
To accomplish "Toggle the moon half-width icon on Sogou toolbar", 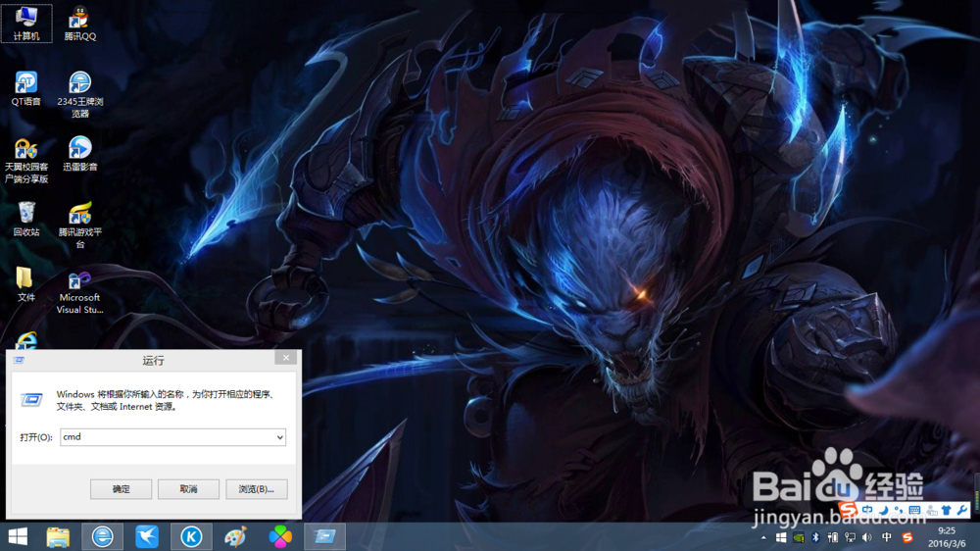I will 883,511.
